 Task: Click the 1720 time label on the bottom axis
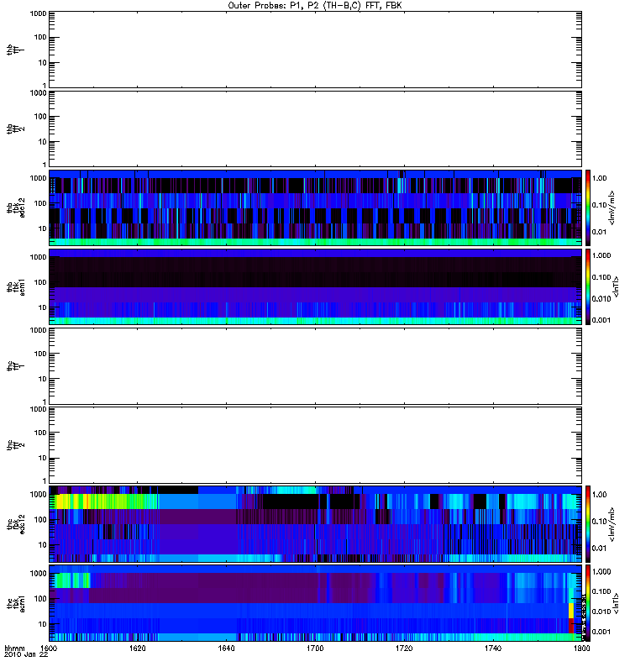point(404,648)
